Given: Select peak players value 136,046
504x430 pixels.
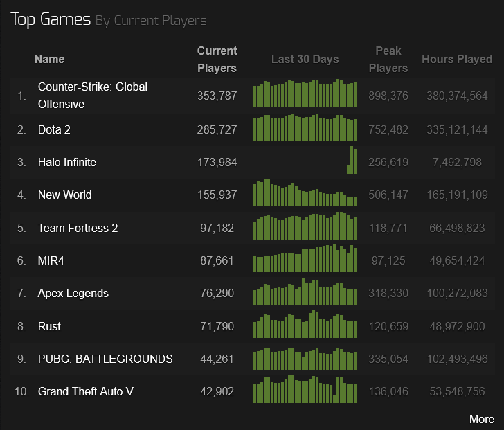Looking at the screenshot, I should coord(388,392).
